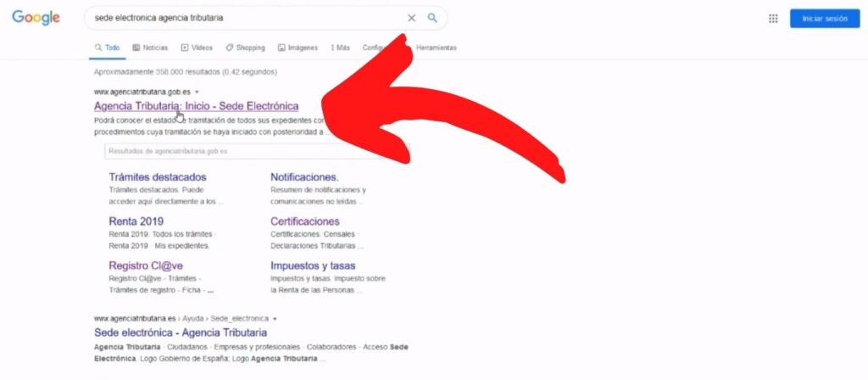Image resolution: width=868 pixels, height=380 pixels.
Task: Open Sede electrónica - Agencia Tributaria result
Action: (x=181, y=332)
